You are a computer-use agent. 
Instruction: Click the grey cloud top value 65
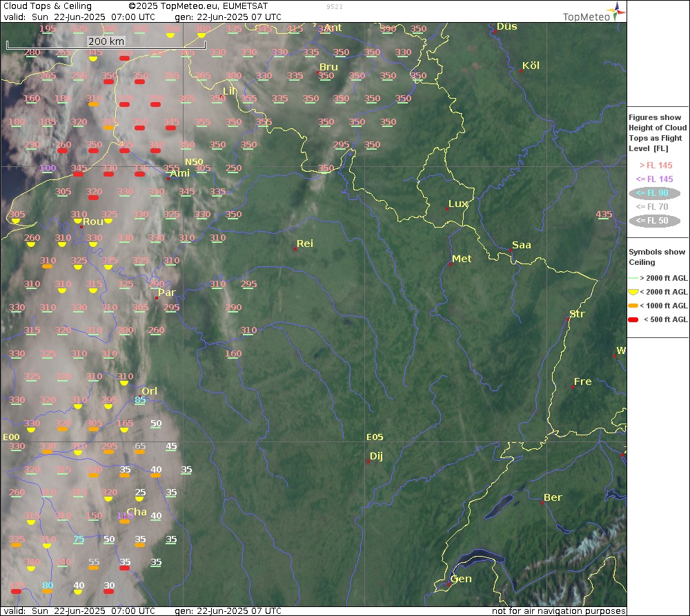140,446
